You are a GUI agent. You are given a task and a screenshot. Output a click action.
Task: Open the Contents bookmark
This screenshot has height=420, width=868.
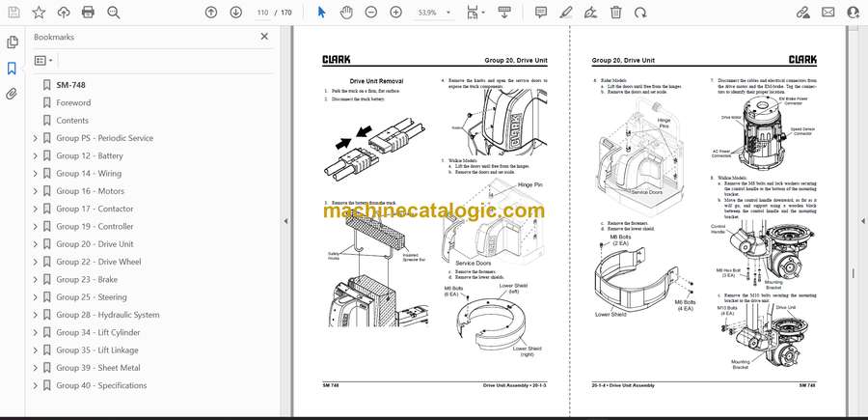coord(72,121)
